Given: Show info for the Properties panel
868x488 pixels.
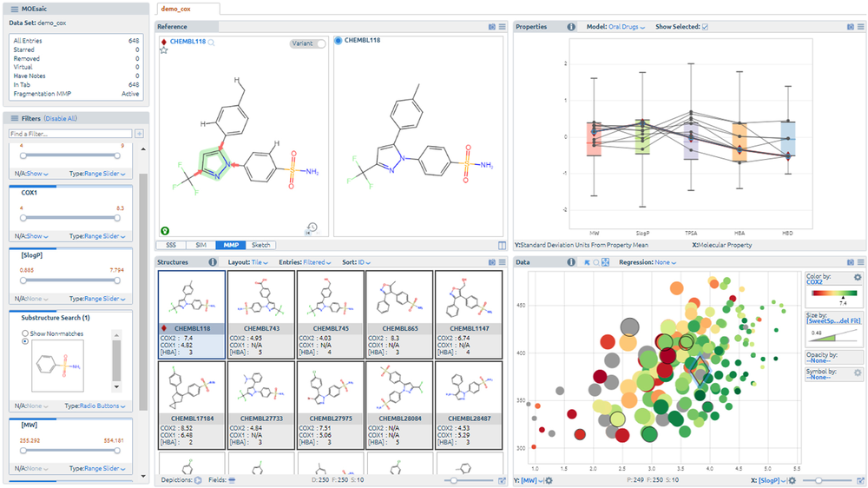Looking at the screenshot, I should [571, 27].
